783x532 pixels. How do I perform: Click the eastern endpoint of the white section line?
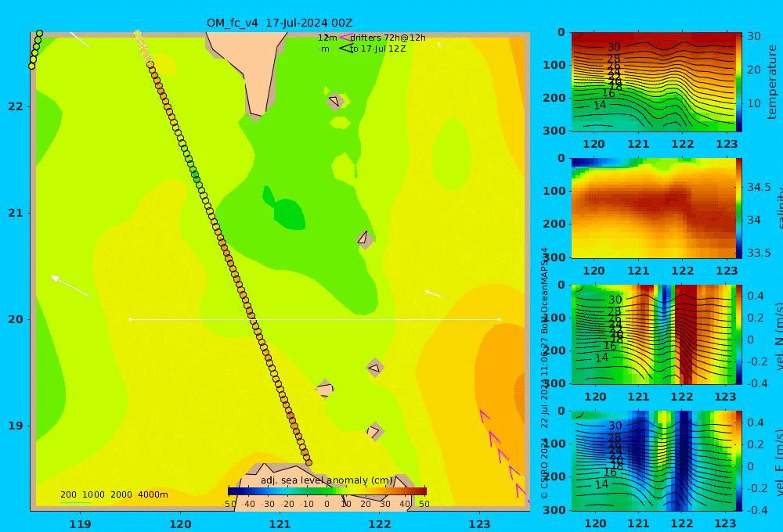[500, 319]
